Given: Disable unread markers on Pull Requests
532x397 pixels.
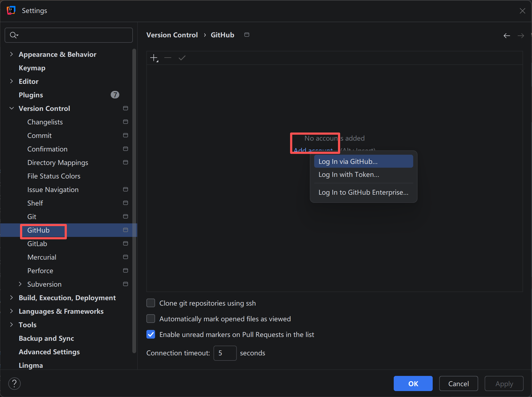Looking at the screenshot, I should pos(151,334).
